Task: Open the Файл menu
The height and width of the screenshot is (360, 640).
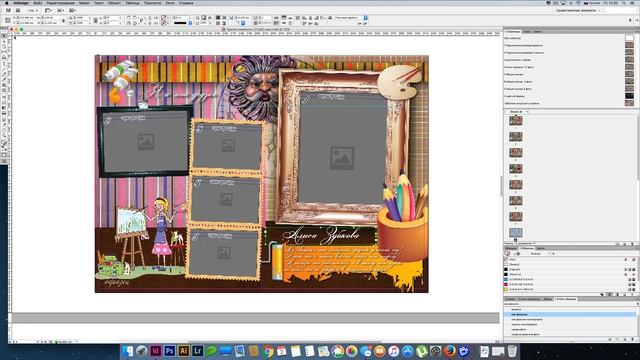Action: click(38, 3)
